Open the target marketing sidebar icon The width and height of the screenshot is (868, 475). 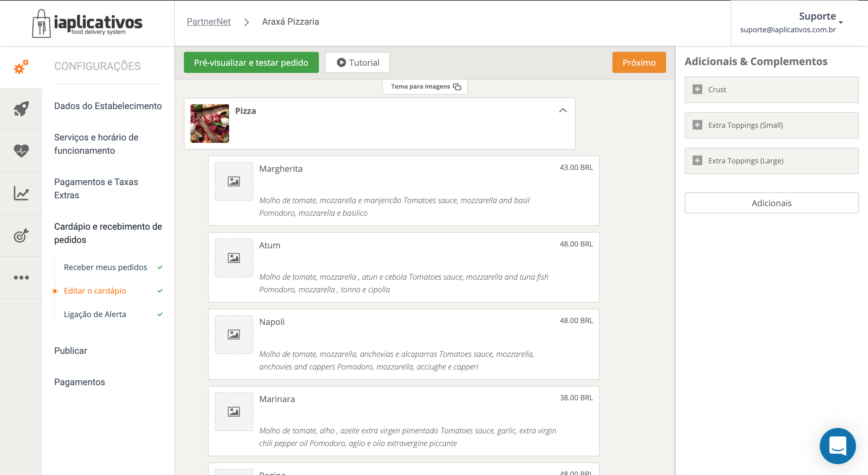pos(21,235)
